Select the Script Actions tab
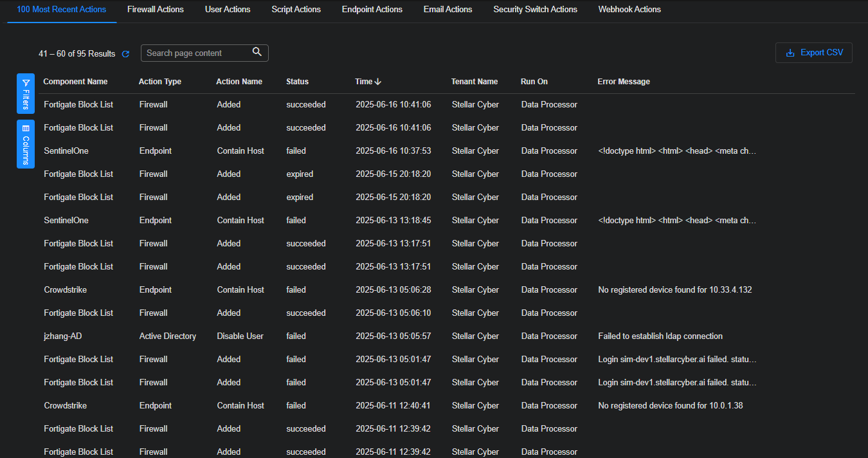The height and width of the screenshot is (458, 868). pyautogui.click(x=296, y=10)
